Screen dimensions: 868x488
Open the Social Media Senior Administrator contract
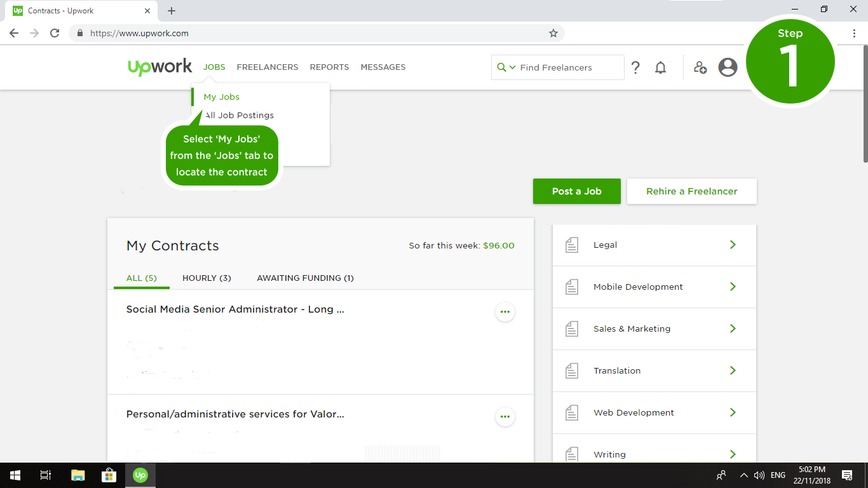point(235,309)
